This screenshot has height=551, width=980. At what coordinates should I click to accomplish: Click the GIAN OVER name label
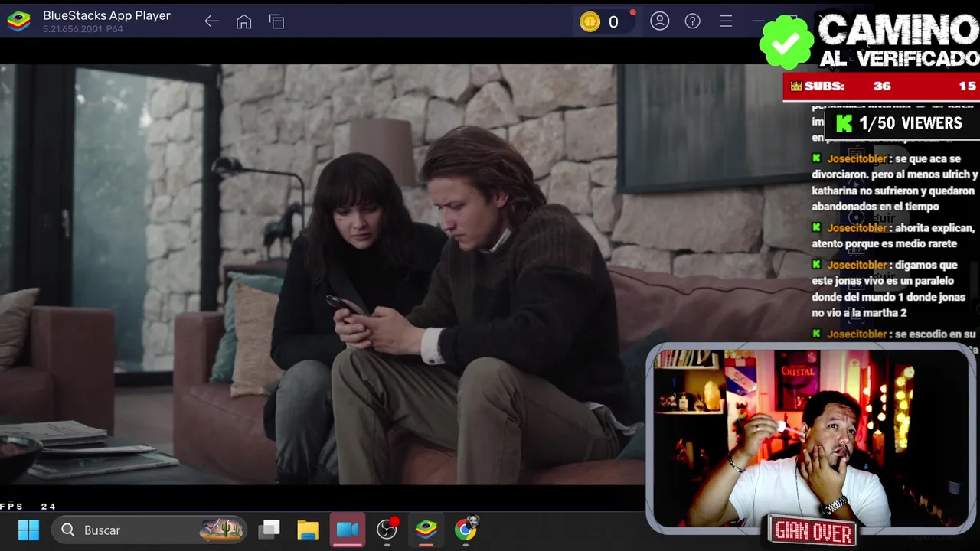click(x=813, y=530)
